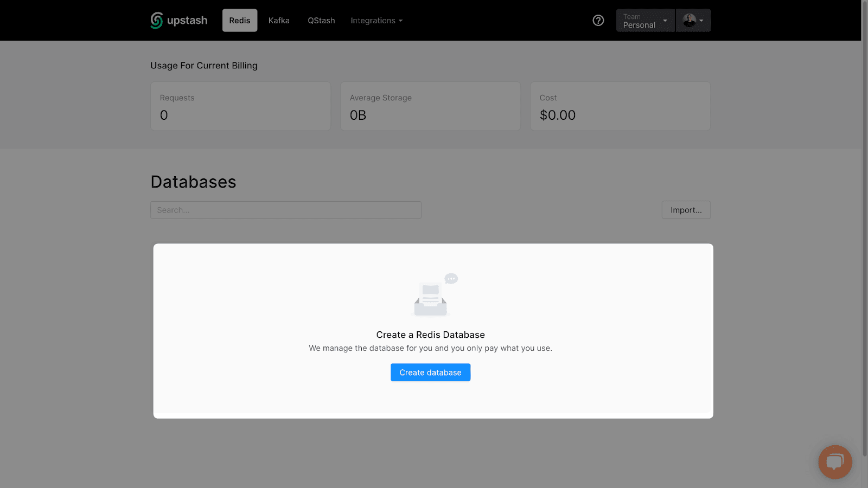868x488 pixels.
Task: Click the Average Storage card
Action: pos(430,106)
